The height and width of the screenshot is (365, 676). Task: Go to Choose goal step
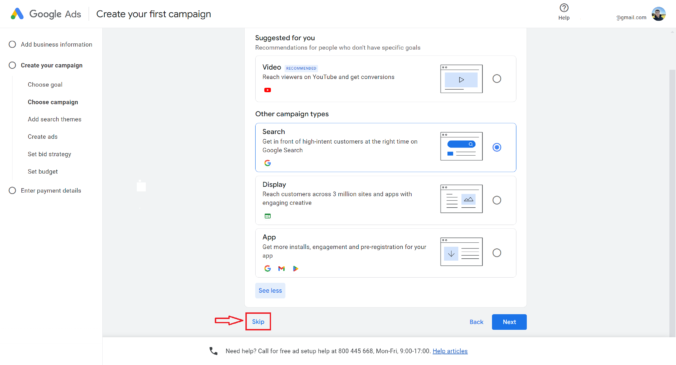coord(45,84)
